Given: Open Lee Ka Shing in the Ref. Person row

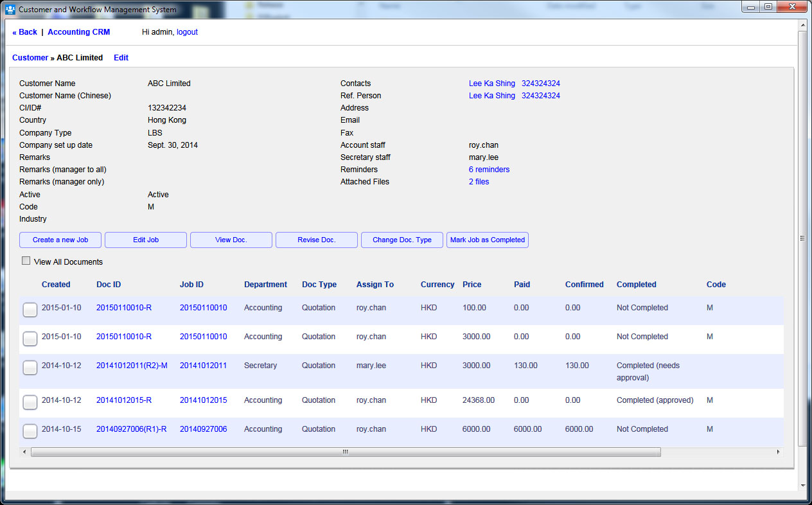Looking at the screenshot, I should (x=492, y=96).
